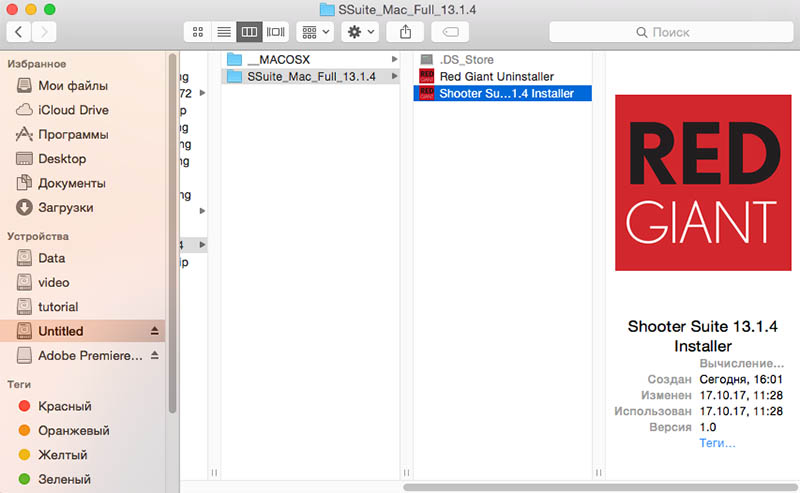Image resolution: width=800 pixels, height=493 pixels.
Task: Open Desktop in the sidebar
Action: coord(83,159)
